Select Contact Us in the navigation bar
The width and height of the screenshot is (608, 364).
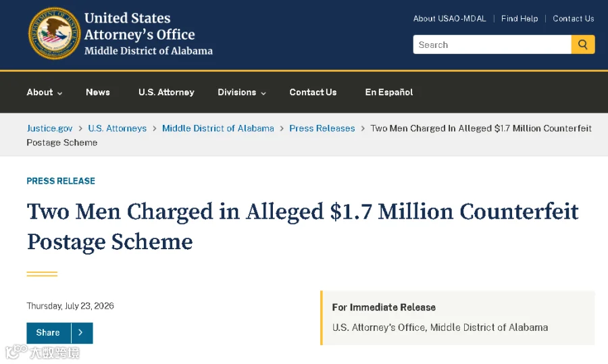pyautogui.click(x=313, y=93)
